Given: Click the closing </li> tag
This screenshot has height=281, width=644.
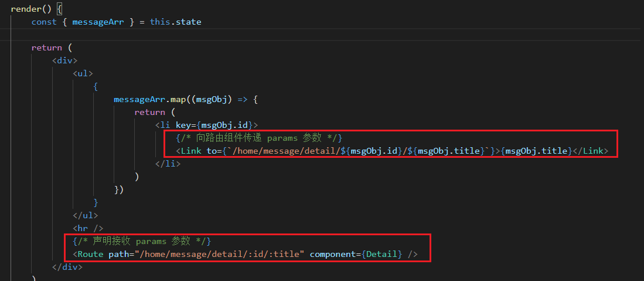Looking at the screenshot, I should pos(168,164).
